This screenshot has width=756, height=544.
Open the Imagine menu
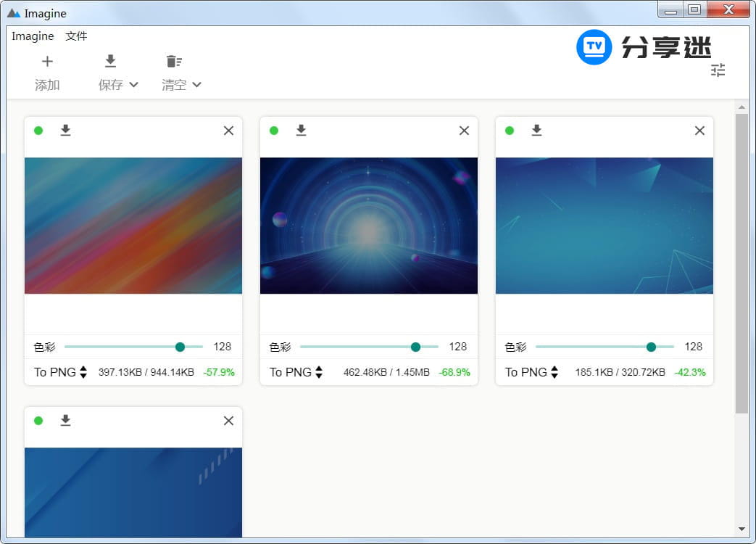pyautogui.click(x=33, y=36)
